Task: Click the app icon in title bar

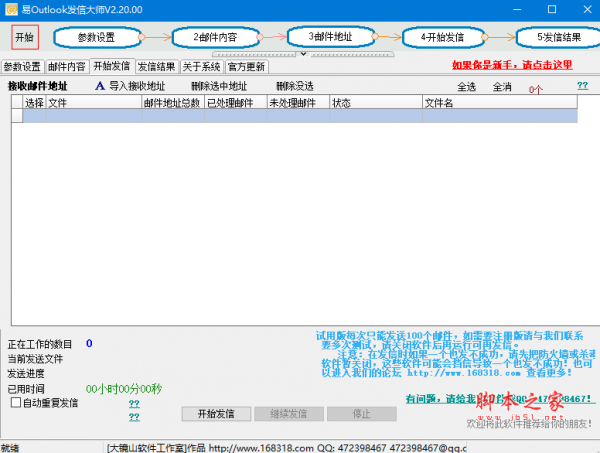Action: 11,9
